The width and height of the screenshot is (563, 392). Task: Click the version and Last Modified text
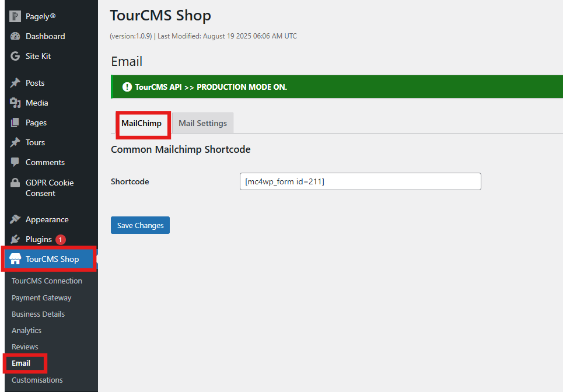point(203,36)
